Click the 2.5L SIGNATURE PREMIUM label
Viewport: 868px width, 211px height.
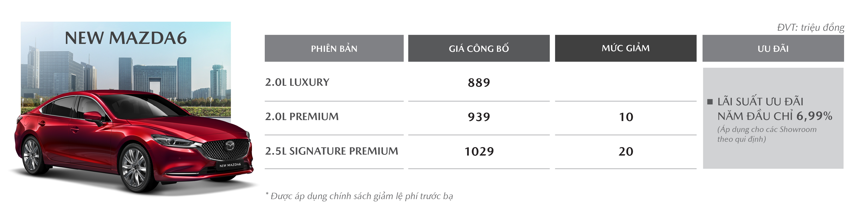tap(332, 151)
